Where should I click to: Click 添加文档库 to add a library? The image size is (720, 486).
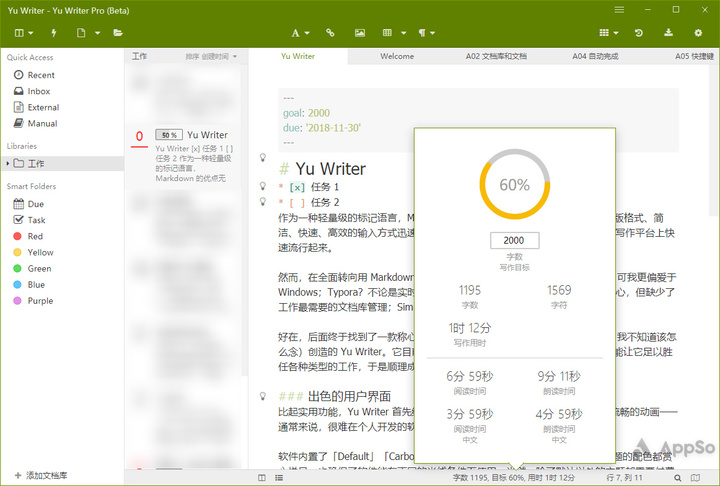(x=41, y=475)
